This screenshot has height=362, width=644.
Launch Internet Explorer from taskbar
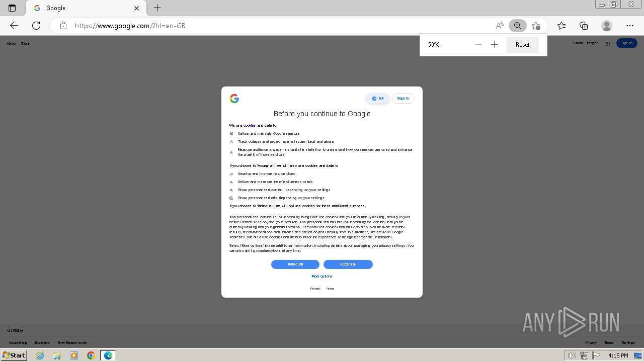click(40, 355)
